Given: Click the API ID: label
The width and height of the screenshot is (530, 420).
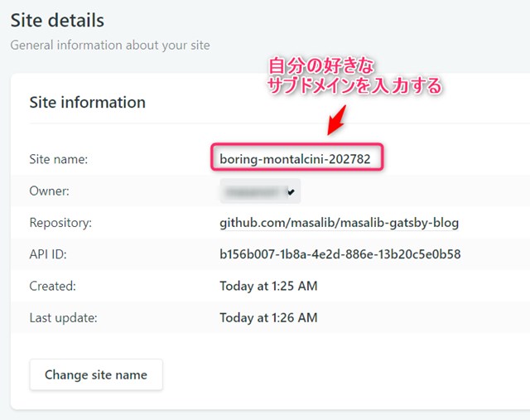Looking at the screenshot, I should (48, 254).
